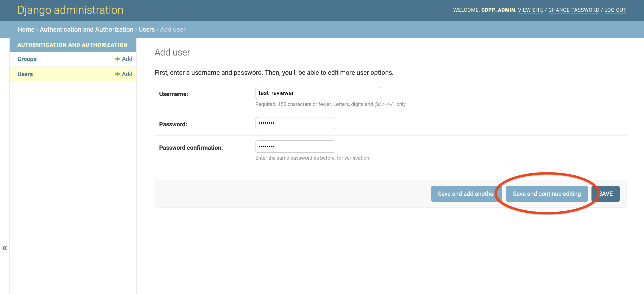The width and height of the screenshot is (644, 294).
Task: Open Authentication and Authorization in the breadcrumb
Action: coord(86,29)
